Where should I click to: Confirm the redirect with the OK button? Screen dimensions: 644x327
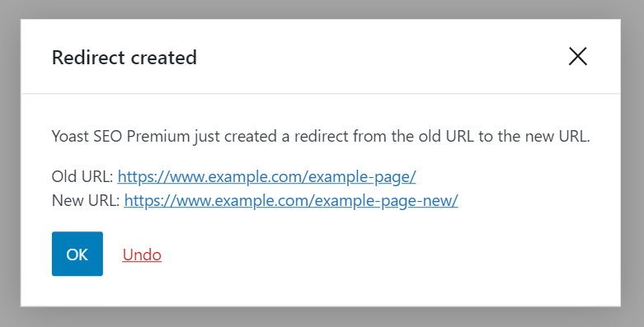click(x=78, y=254)
